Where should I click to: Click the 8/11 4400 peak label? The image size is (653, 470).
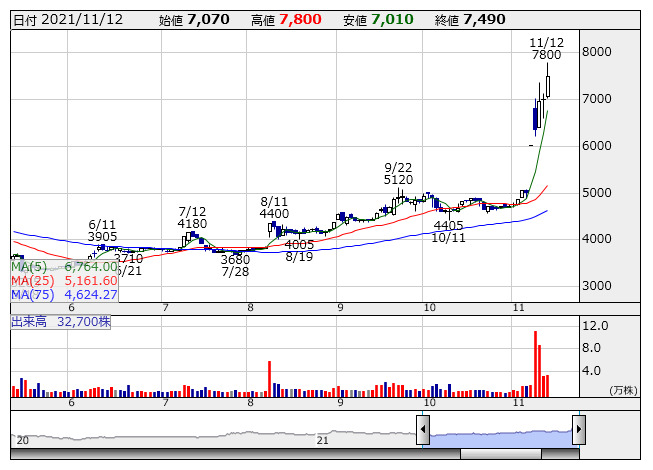click(274, 207)
